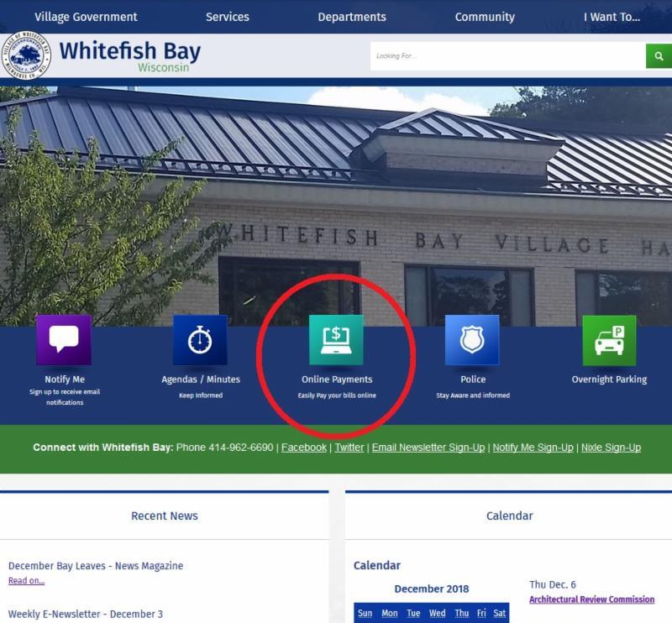The width and height of the screenshot is (672, 623).
Task: Click the Police badge shield icon
Action: coord(472,340)
